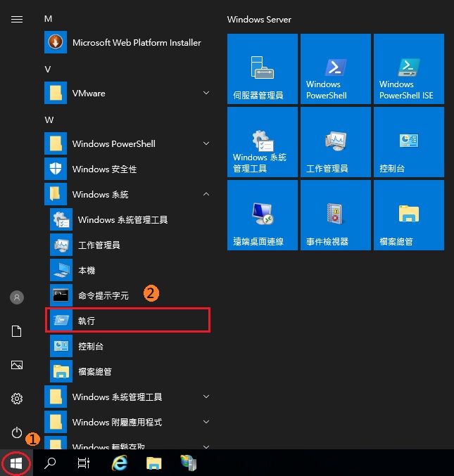Image resolution: width=454 pixels, height=476 pixels.
Task: Launch Internet Explorer from the taskbar
Action: pos(120,463)
